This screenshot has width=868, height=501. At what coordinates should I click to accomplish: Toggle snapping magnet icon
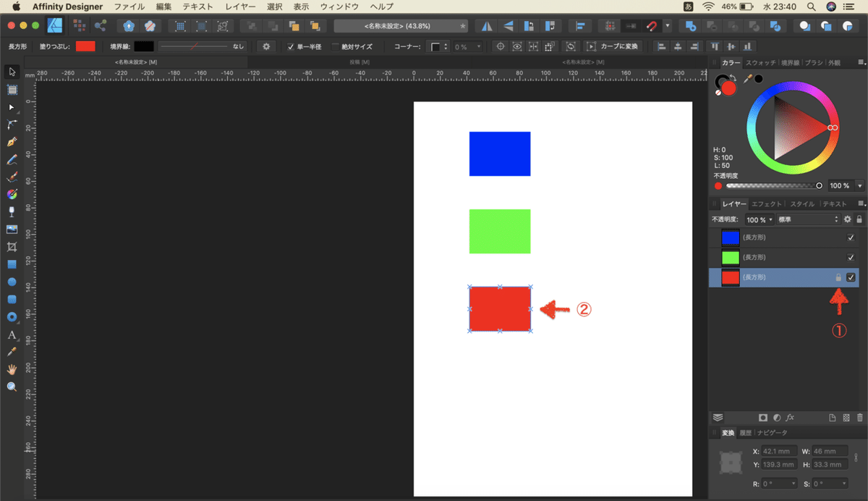(652, 25)
